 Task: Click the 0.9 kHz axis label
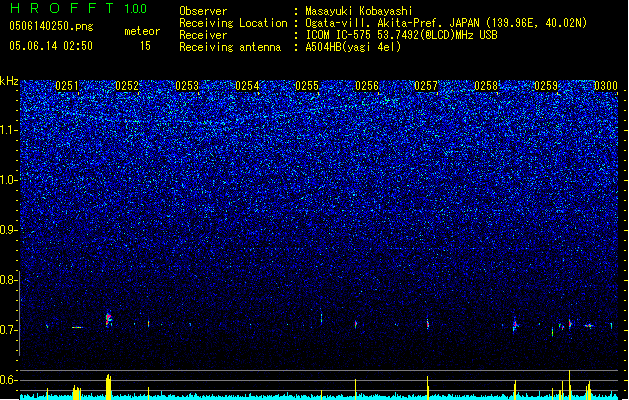point(8,230)
